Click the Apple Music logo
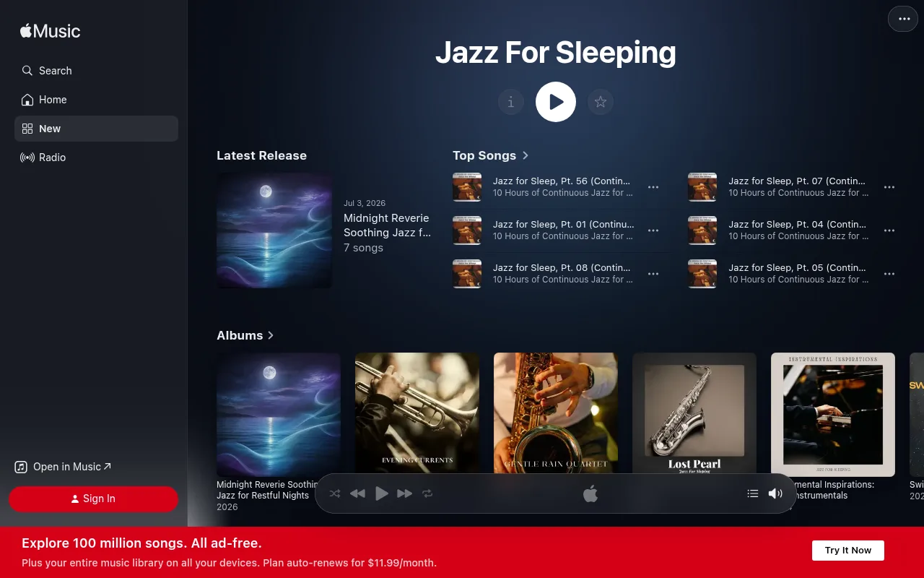 (50, 31)
